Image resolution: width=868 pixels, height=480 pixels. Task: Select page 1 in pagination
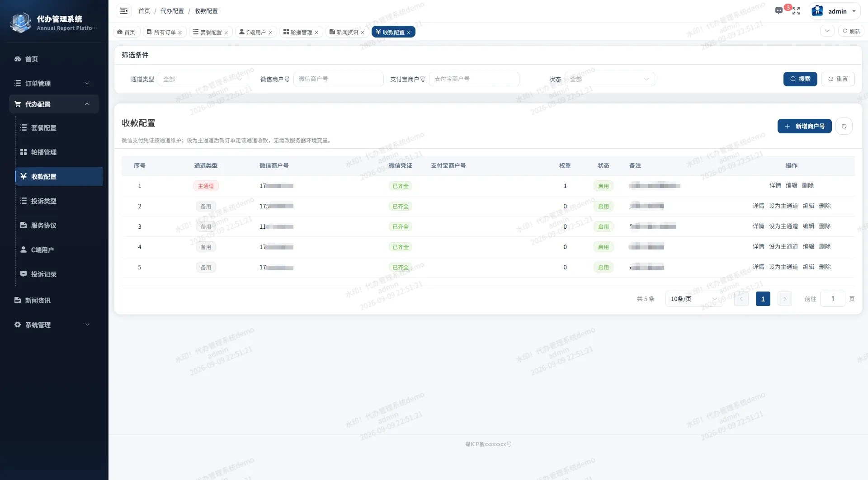[763, 299]
